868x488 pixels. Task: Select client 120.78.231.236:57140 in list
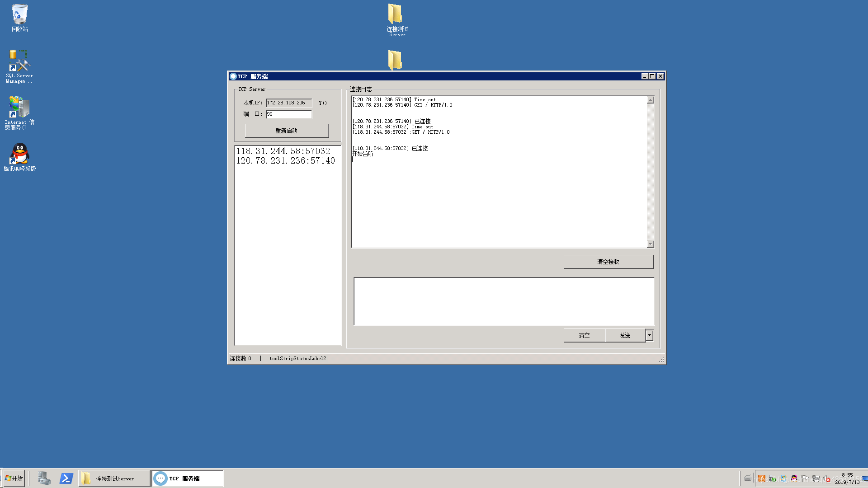[286, 160]
